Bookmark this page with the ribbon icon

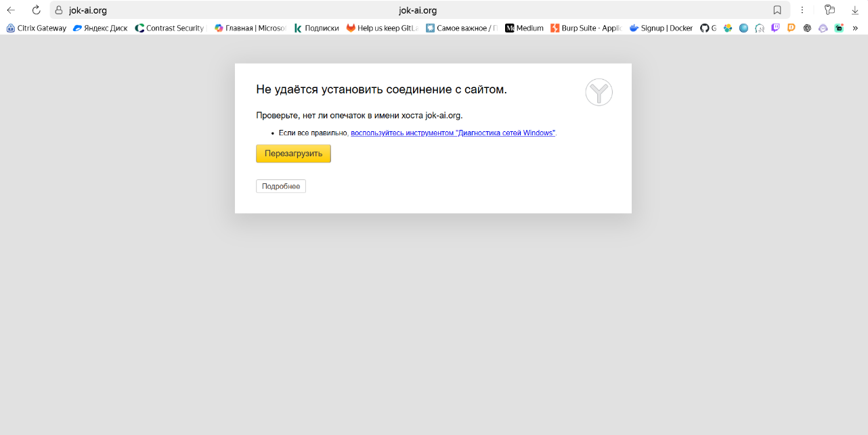(777, 10)
